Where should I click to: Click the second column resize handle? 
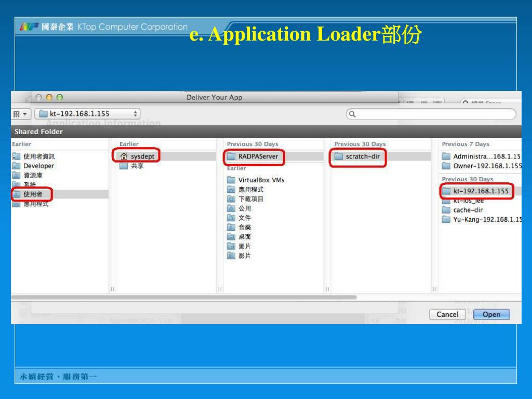tap(220, 289)
